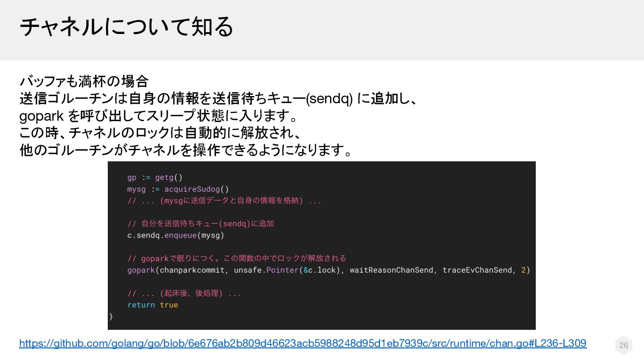The height and width of the screenshot is (362, 644).
Task: Click the text line mentioning sendq queue
Action: (219, 98)
